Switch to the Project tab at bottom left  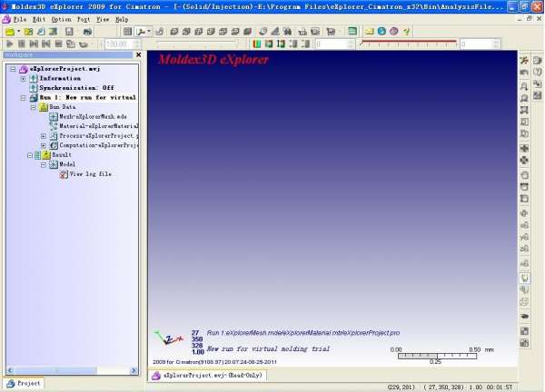pos(24,383)
